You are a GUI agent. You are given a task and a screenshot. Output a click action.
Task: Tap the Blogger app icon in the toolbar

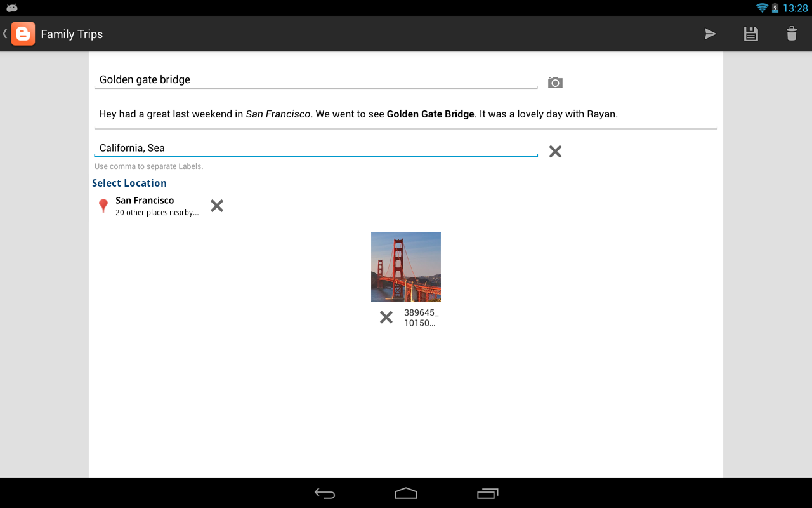point(23,34)
